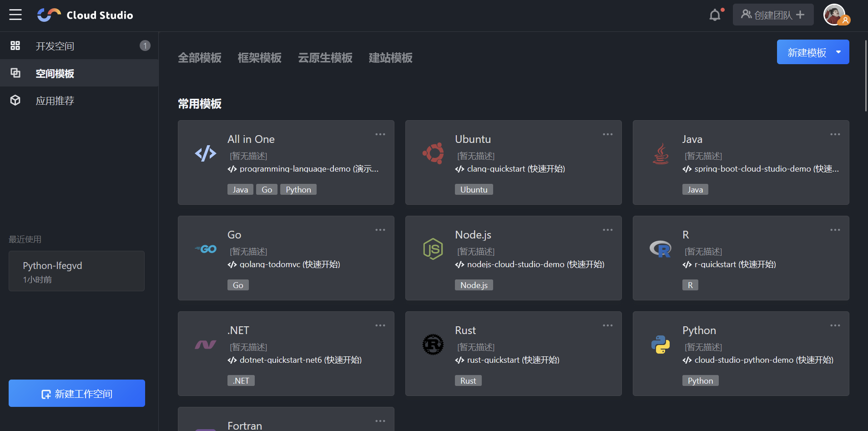
Task: Click the All in One code icon
Action: tap(206, 153)
